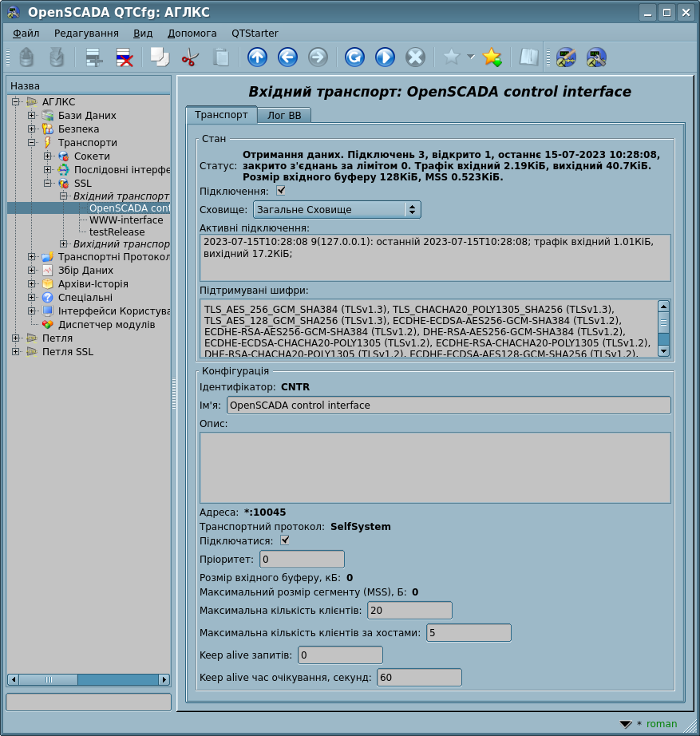Screen dimensions: 700x736
Task: Start the periodic update play icon
Action: coord(385,57)
